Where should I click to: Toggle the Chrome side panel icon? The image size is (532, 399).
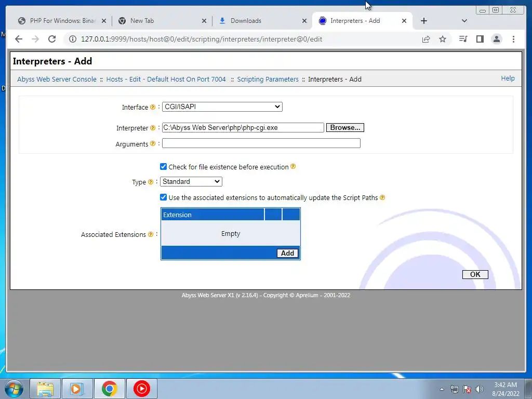[480, 39]
